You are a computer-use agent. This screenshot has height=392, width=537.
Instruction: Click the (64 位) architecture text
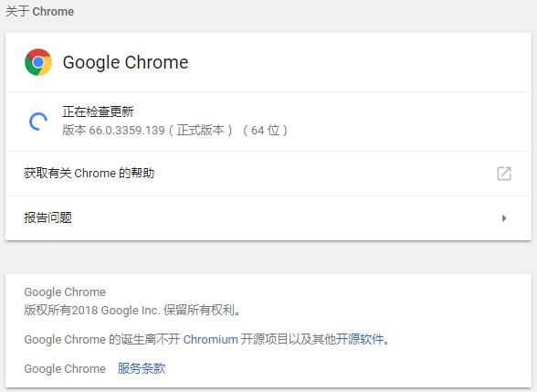pos(266,130)
